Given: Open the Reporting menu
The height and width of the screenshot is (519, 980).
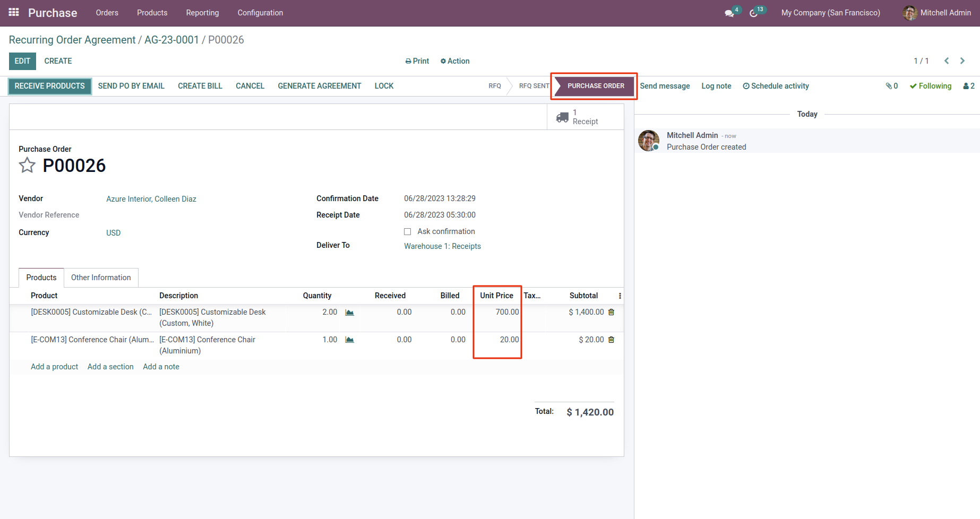Looking at the screenshot, I should 202,13.
